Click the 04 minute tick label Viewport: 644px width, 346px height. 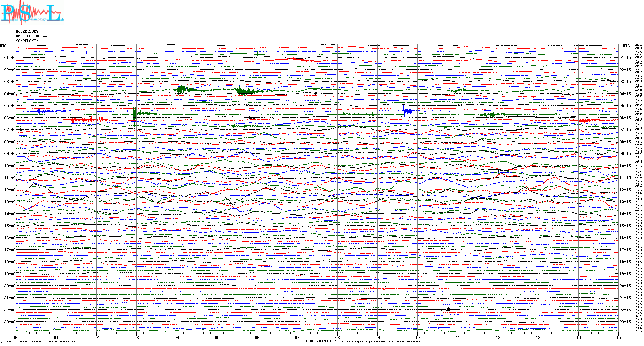tap(177, 338)
